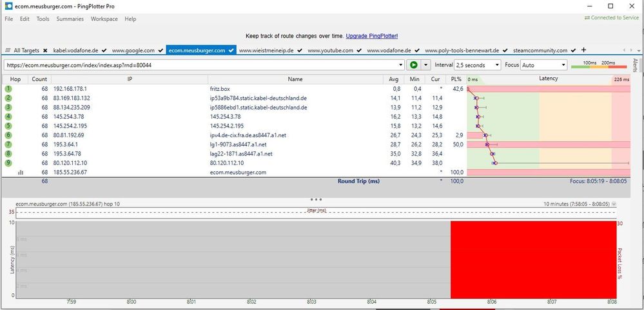The width and height of the screenshot is (644, 310).
Task: Select the hop 7 green circle icon
Action: tap(8, 144)
